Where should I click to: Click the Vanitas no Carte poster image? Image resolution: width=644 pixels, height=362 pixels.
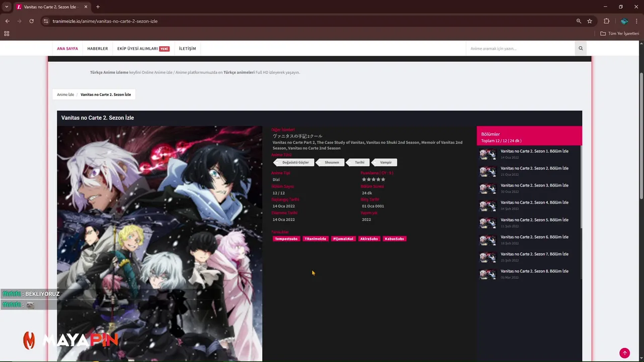tap(159, 243)
